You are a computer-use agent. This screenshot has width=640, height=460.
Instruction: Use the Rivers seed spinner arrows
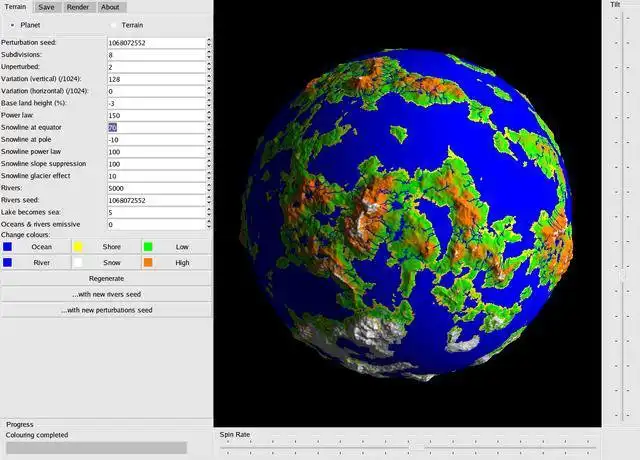click(x=209, y=200)
